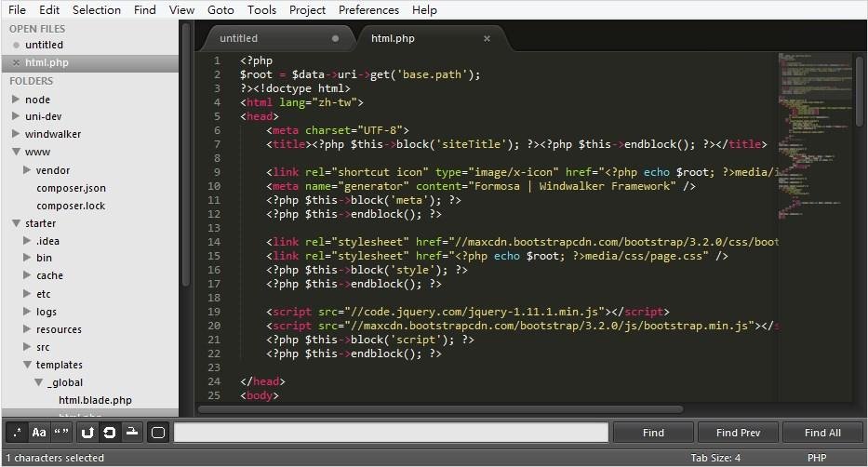Click the sidebar vertical scrollbar
This screenshot has width=868, height=467.
pyautogui.click(x=186, y=155)
